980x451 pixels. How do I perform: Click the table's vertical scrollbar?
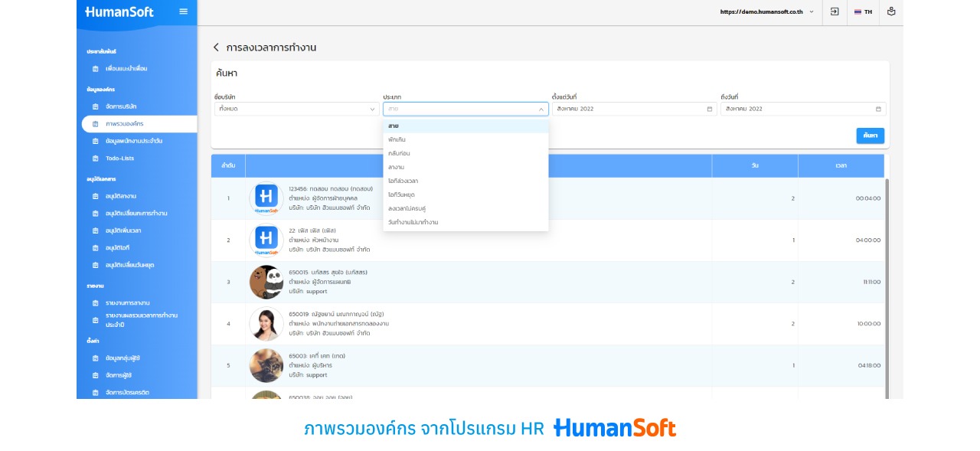[x=887, y=288]
